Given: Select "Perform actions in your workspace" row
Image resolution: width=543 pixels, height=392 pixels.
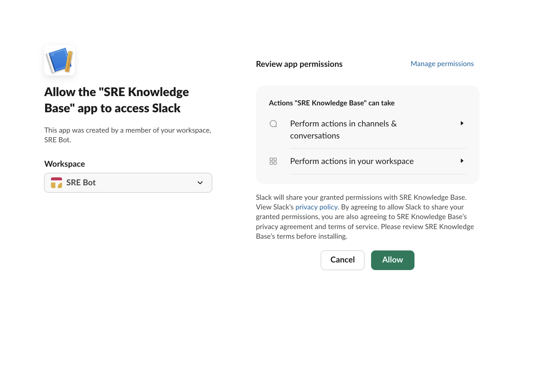Looking at the screenshot, I should tap(352, 161).
